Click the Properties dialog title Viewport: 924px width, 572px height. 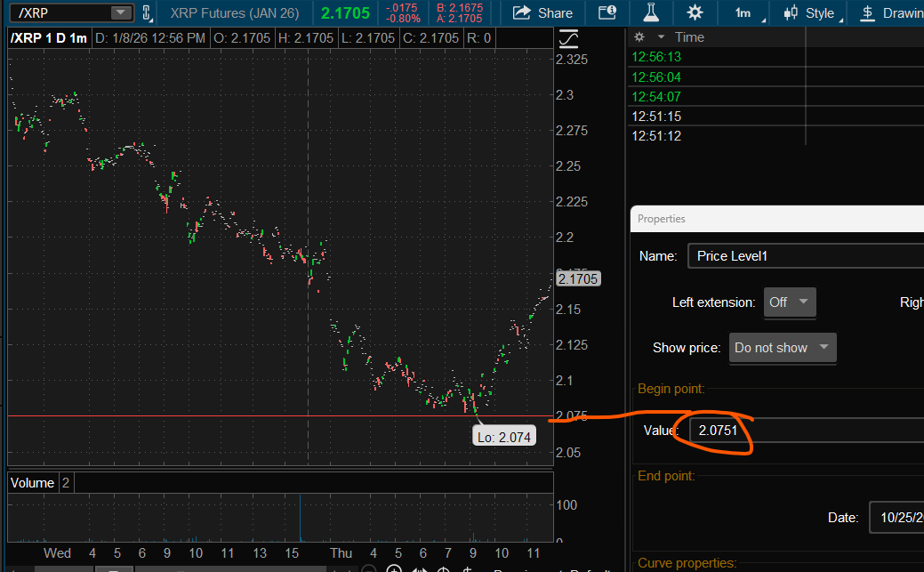tap(661, 219)
